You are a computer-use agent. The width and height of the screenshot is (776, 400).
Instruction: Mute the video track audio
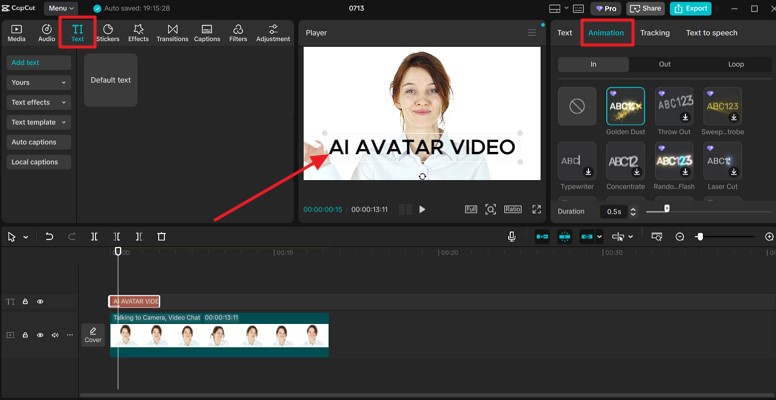point(55,335)
